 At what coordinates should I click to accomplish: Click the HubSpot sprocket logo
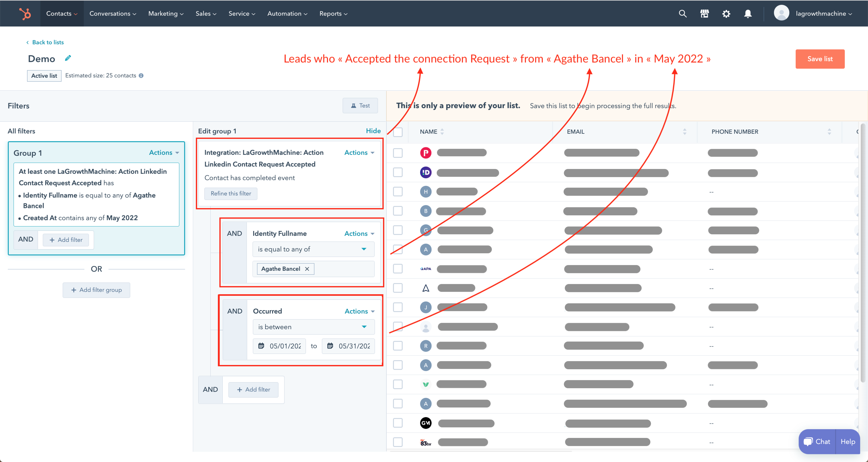click(x=25, y=14)
